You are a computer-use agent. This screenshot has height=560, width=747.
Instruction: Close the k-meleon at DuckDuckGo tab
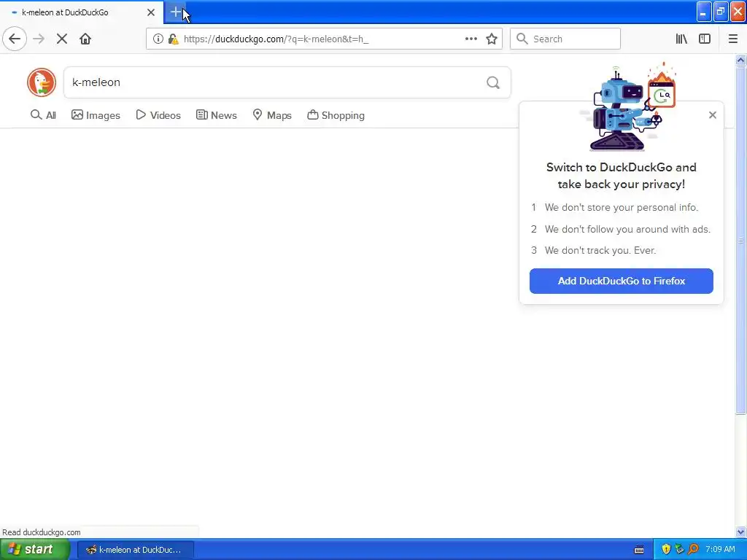(x=151, y=12)
